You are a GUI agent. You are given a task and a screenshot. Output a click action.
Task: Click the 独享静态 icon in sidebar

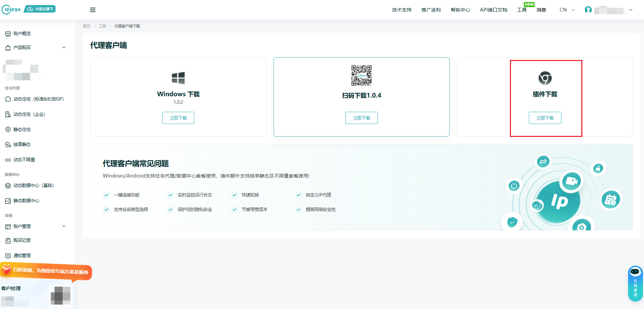8,145
